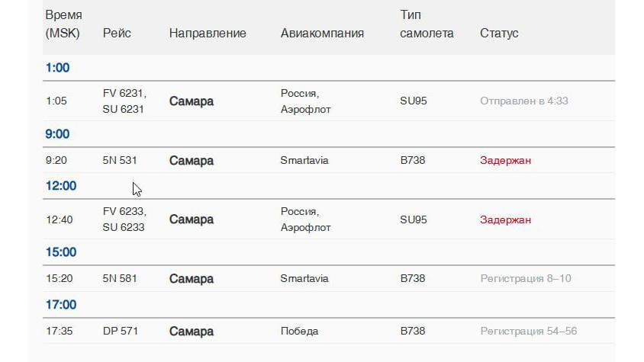This screenshot has height=362, width=644.
Task: Click the "Время (MSK)" column header
Action: tap(64, 24)
